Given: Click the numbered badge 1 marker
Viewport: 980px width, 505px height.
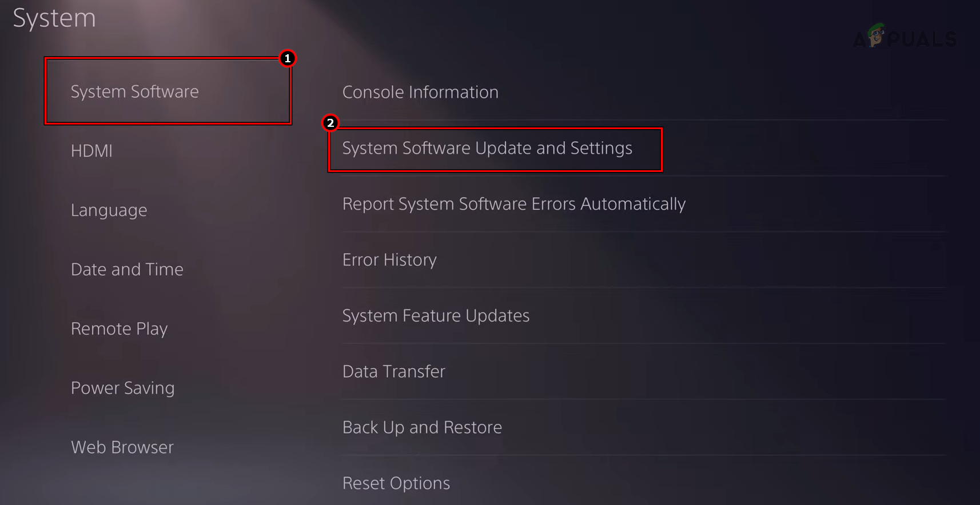Looking at the screenshot, I should point(288,59).
